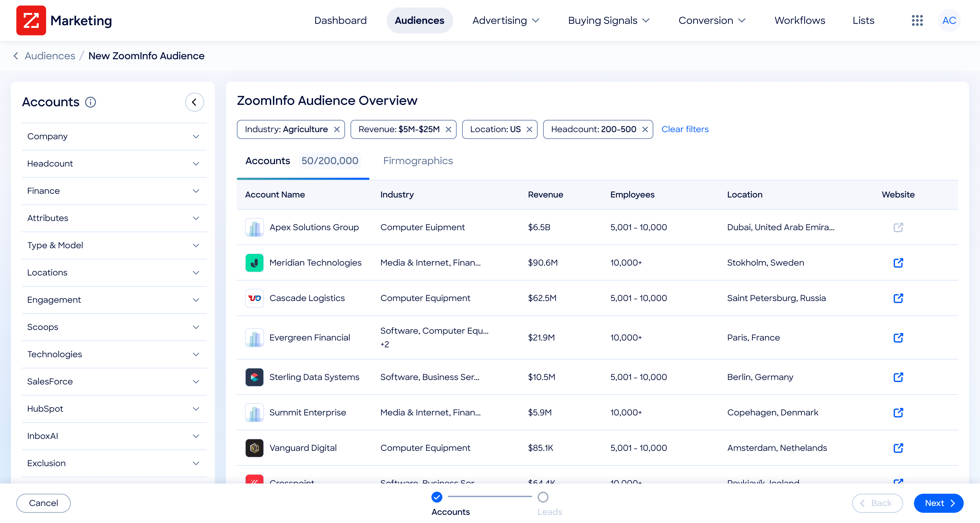Open Cascade Logistics website link icon

pos(898,298)
